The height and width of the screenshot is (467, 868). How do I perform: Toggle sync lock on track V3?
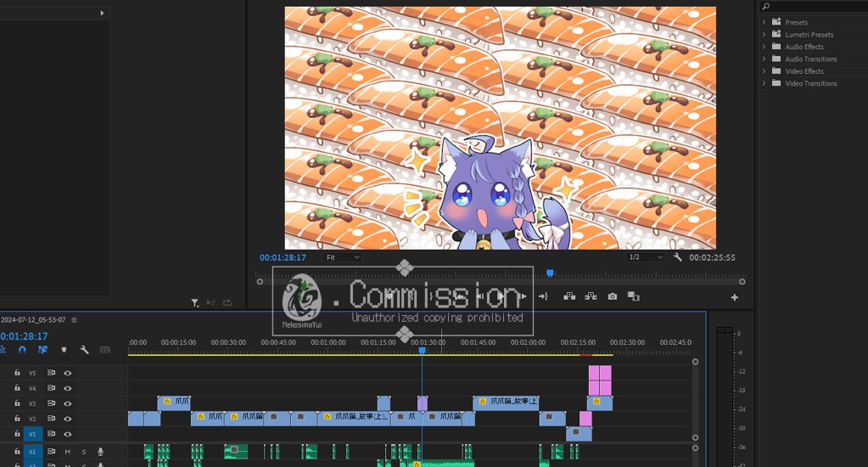pyautogui.click(x=51, y=403)
